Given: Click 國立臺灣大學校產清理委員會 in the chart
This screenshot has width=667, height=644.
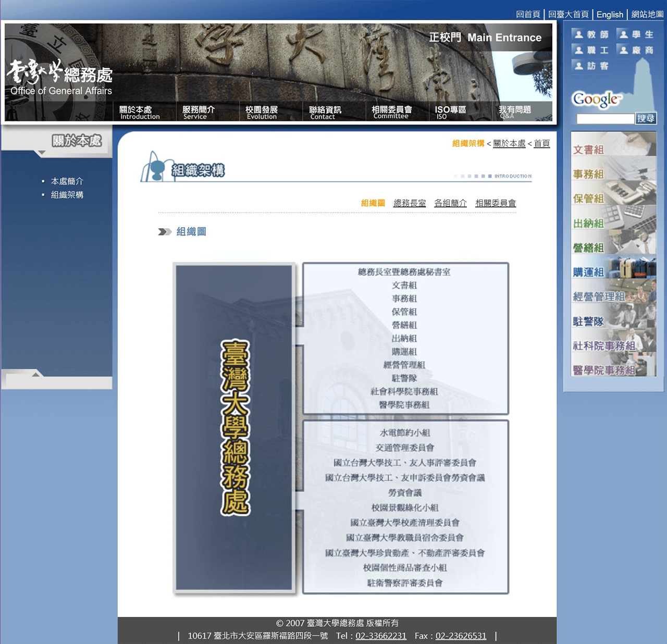Looking at the screenshot, I should tap(405, 523).
